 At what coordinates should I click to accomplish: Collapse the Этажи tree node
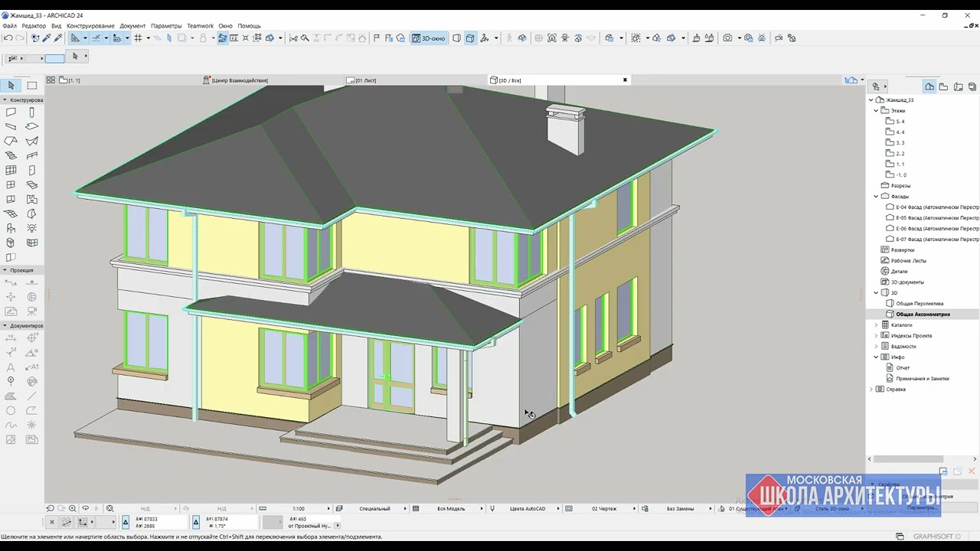click(x=877, y=110)
